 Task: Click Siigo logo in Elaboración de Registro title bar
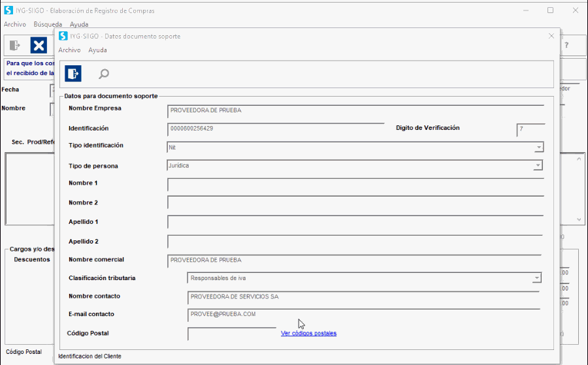[x=8, y=10]
